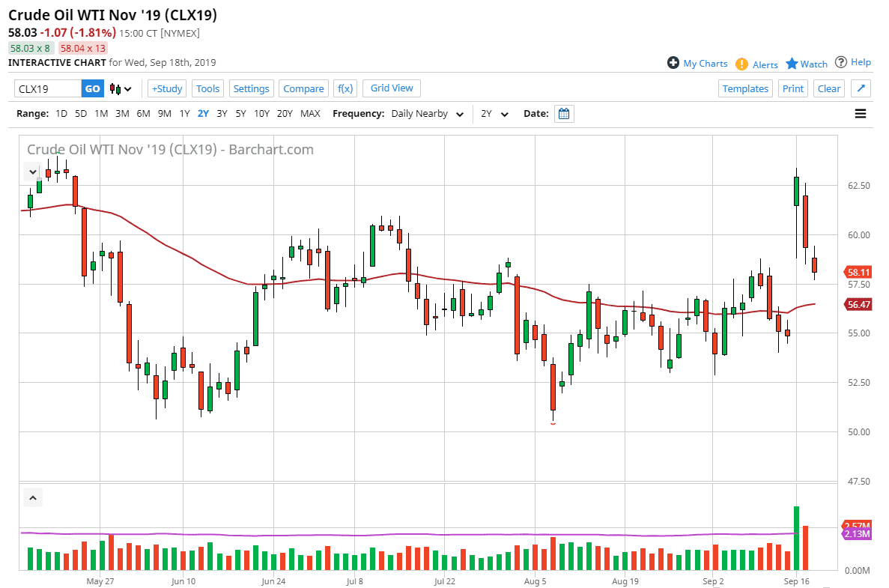Click the Watch star icon
Image resolution: width=889 pixels, height=588 pixels.
coord(792,64)
